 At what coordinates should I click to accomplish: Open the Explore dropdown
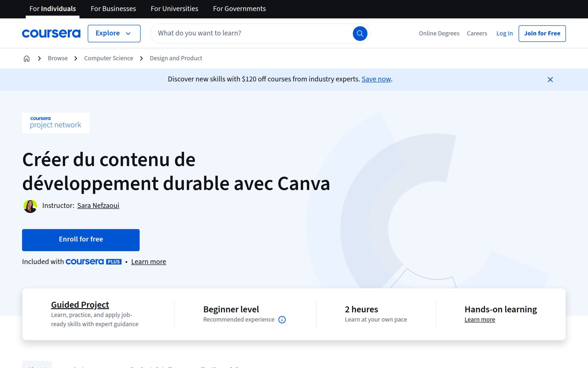[114, 33]
